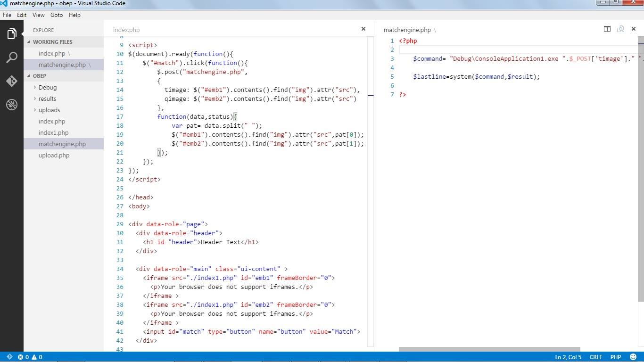Change the PHP language mode
Image resolution: width=644 pixels, height=362 pixels.
coord(616,357)
